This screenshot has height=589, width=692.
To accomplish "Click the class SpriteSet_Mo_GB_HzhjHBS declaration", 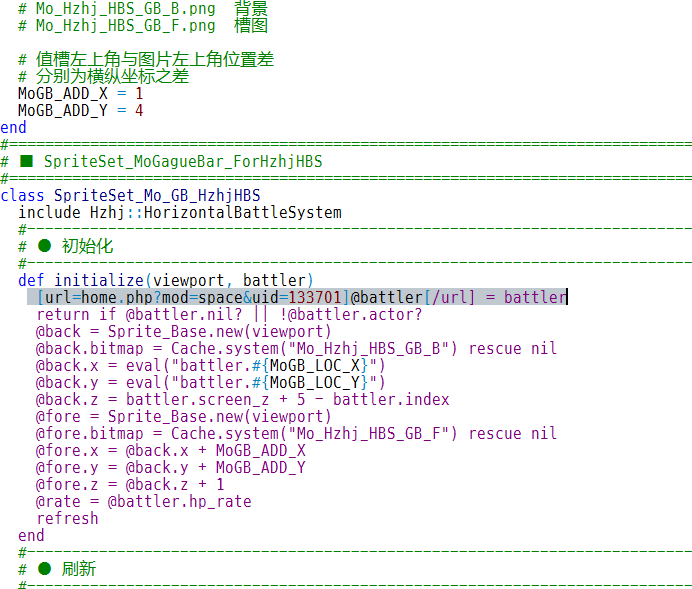I will coord(131,195).
